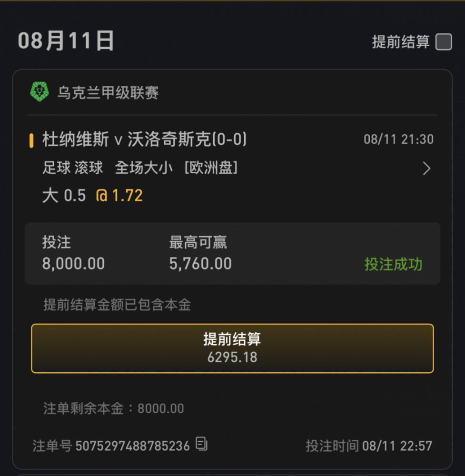465x476 pixels.
Task: Open match 杜纳维斯 v 沃洛奇斯克
Action: (x=145, y=139)
